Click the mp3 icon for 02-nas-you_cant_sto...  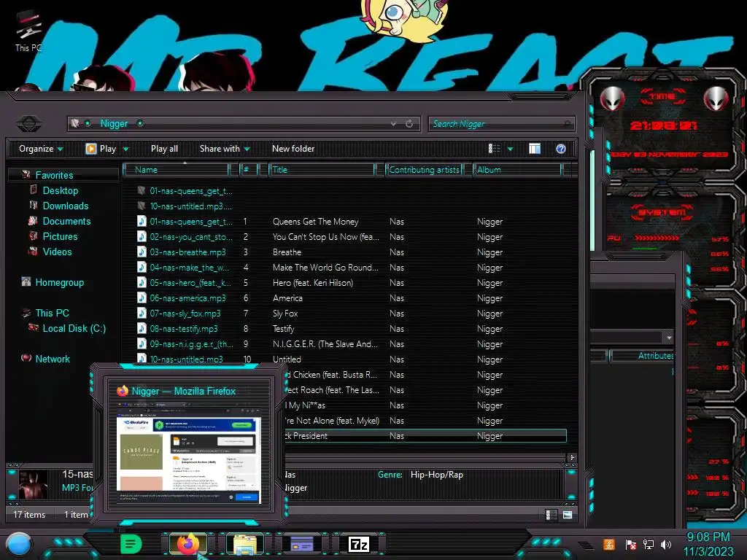(x=142, y=237)
